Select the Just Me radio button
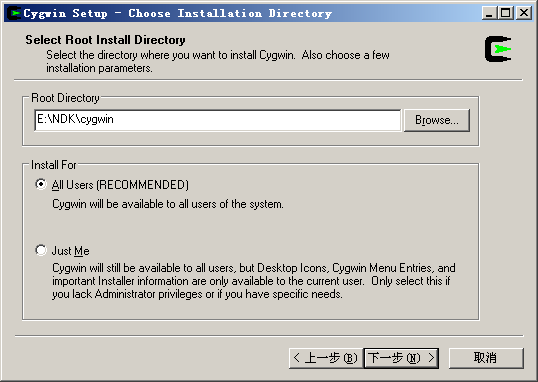This screenshot has height=382, width=538. click(x=41, y=250)
